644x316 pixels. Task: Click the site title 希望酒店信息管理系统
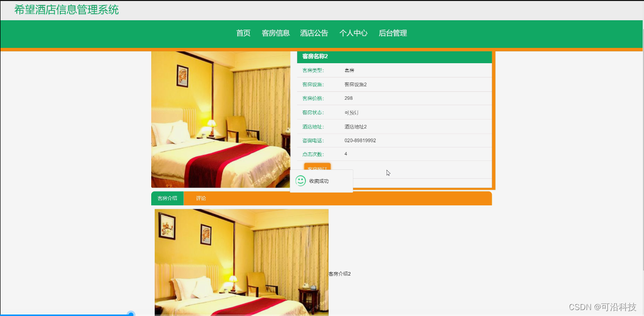coord(66,10)
